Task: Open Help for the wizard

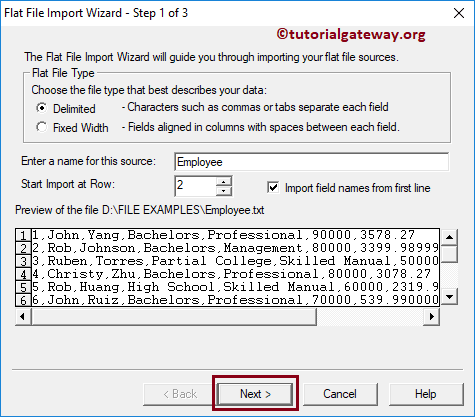Action: point(426,394)
